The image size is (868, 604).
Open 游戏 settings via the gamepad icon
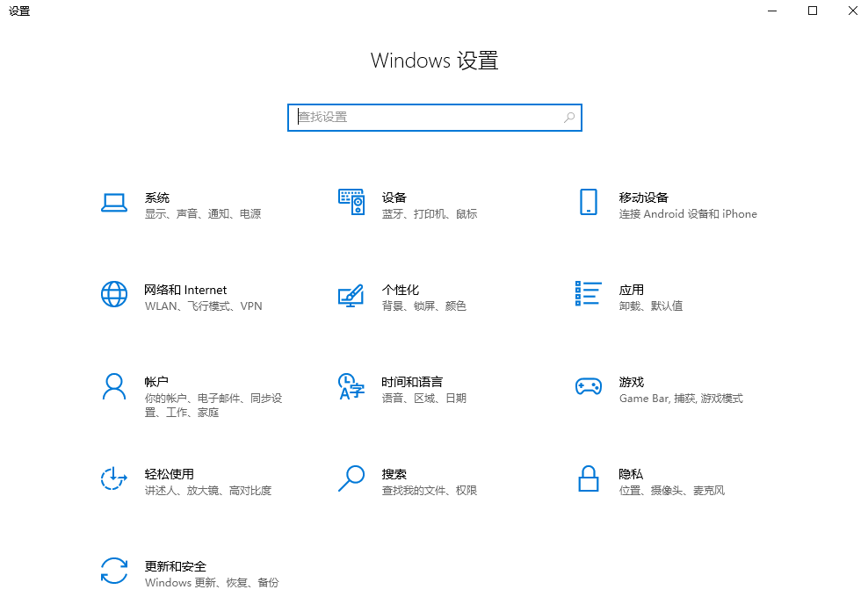[590, 385]
